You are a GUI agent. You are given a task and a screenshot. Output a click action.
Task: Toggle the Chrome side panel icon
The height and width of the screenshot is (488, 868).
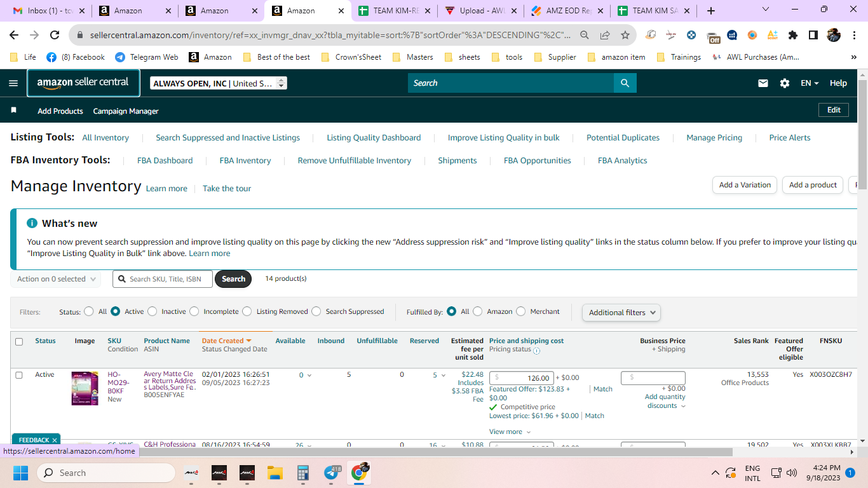(x=813, y=35)
